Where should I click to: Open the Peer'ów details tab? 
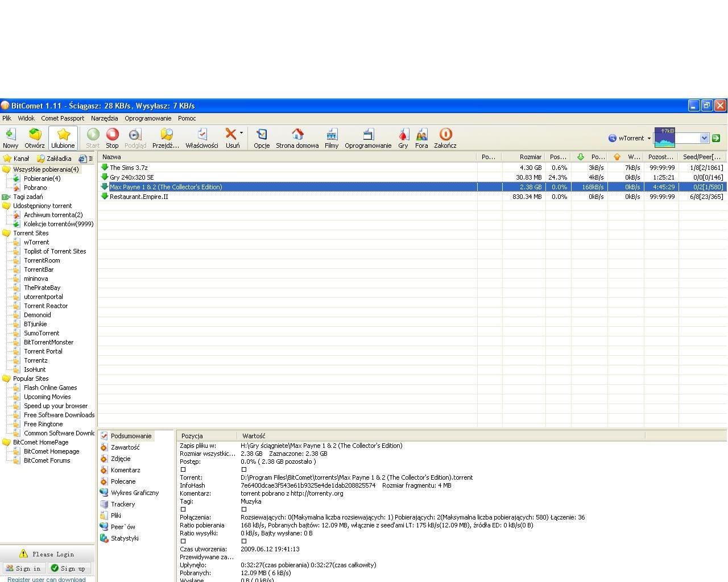tap(123, 527)
